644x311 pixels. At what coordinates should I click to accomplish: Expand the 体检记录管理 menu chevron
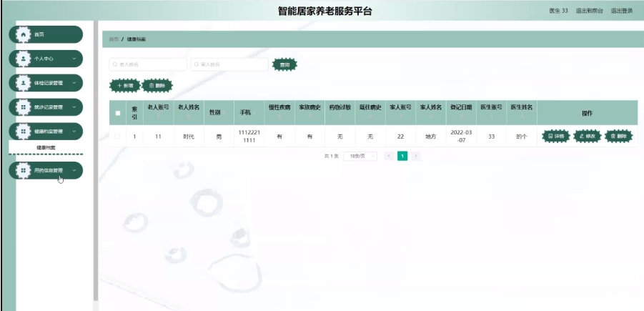click(74, 83)
